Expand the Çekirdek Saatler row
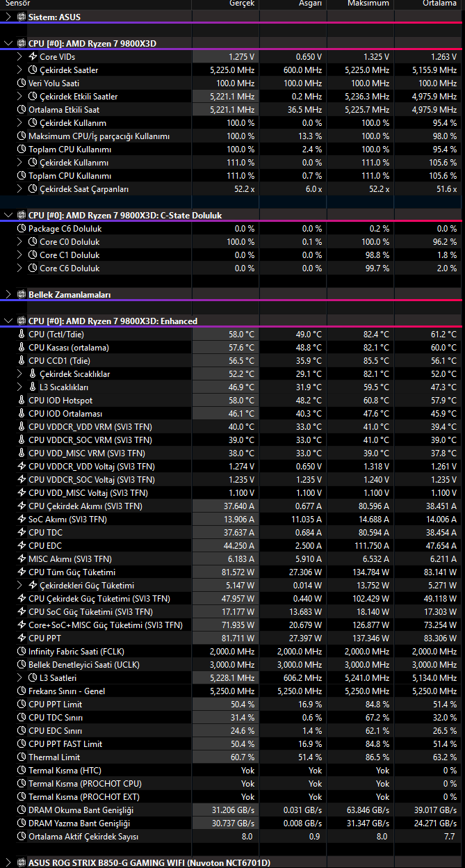465x868 pixels. pyautogui.click(x=20, y=70)
